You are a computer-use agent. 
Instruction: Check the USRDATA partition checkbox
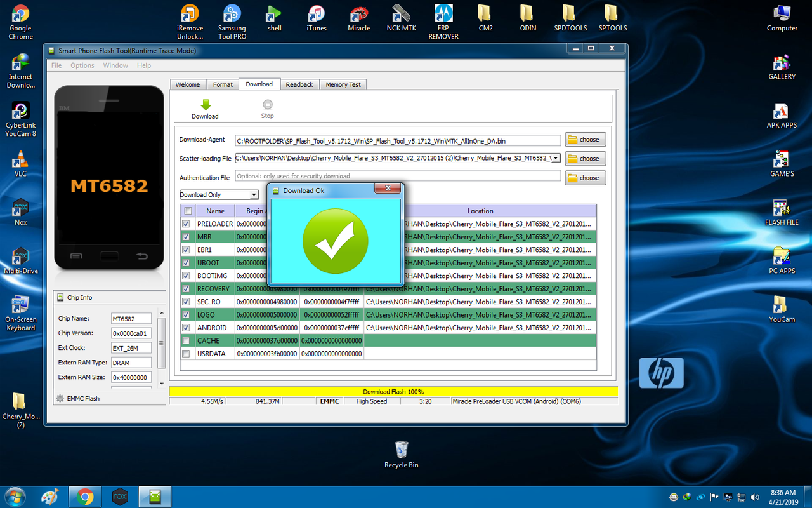point(186,354)
